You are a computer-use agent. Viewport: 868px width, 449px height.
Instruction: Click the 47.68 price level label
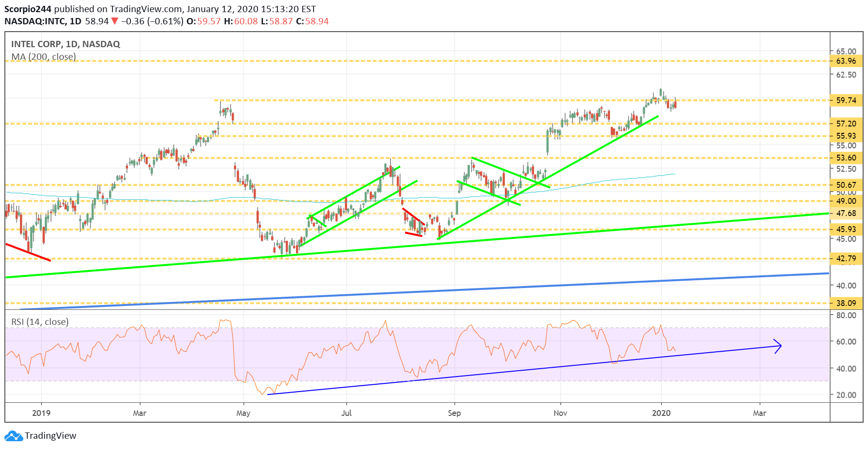coord(846,214)
